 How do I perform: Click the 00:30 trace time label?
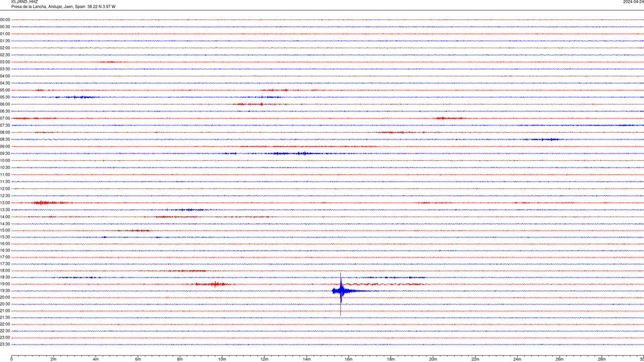(5, 27)
